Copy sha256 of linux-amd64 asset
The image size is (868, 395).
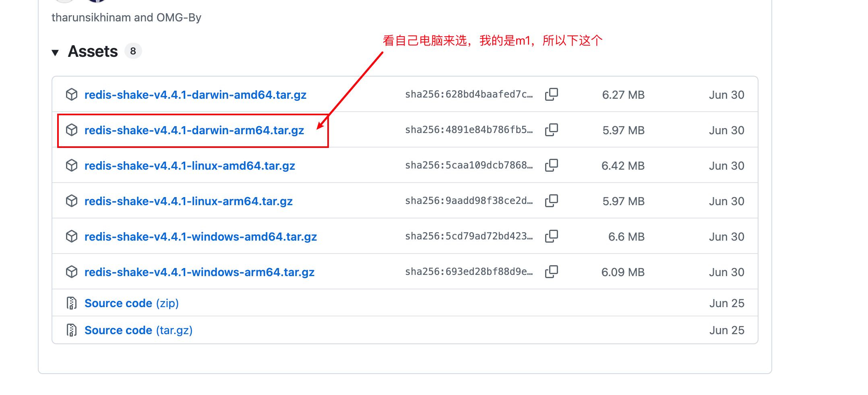click(552, 165)
